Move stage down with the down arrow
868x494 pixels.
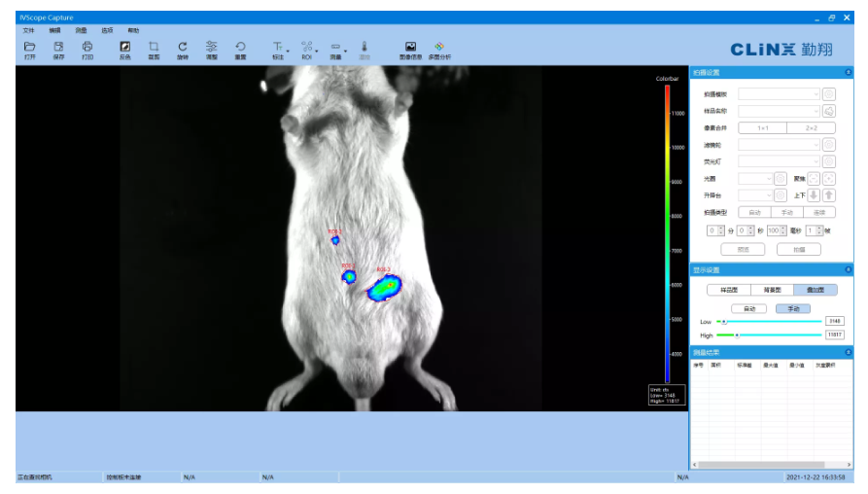point(814,195)
